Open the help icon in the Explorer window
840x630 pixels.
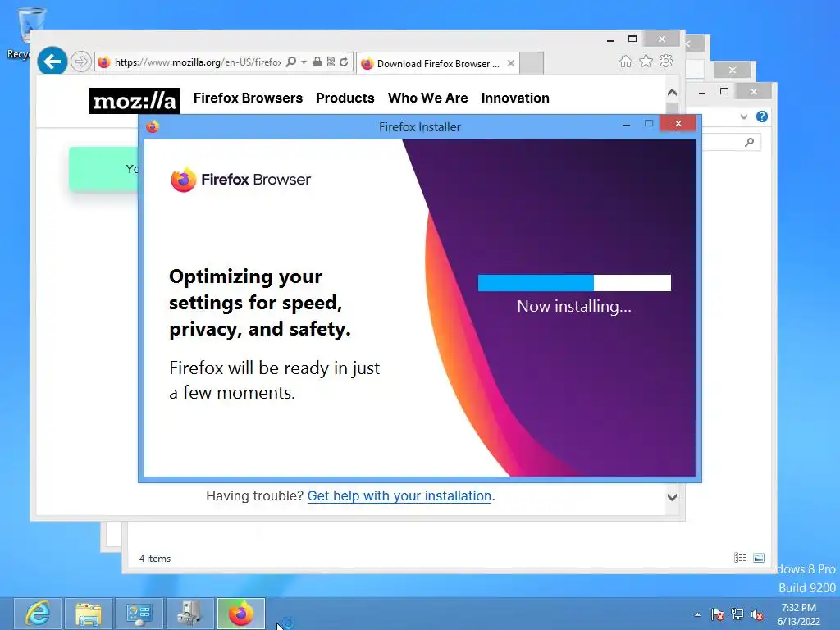click(x=762, y=116)
